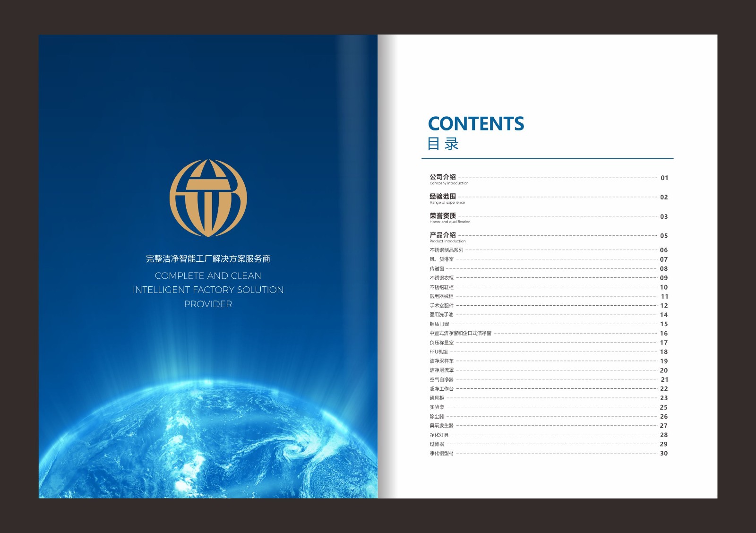Click the '中置式洁净窗和企口式洁净窗' entry
The image size is (756, 533).
(460, 333)
